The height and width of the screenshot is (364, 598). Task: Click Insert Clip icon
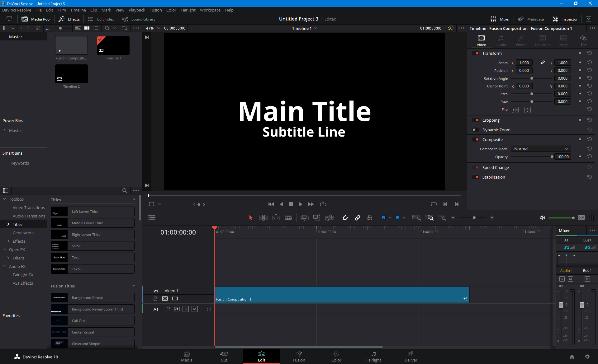(x=304, y=218)
